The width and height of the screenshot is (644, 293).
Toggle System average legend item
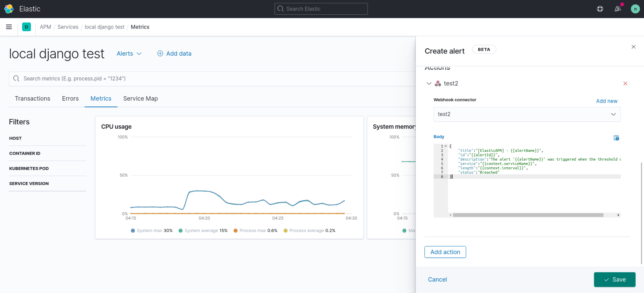[203, 231]
